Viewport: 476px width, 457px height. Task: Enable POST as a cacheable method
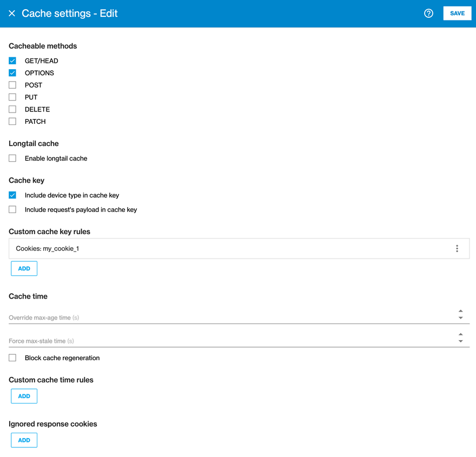tap(12, 85)
